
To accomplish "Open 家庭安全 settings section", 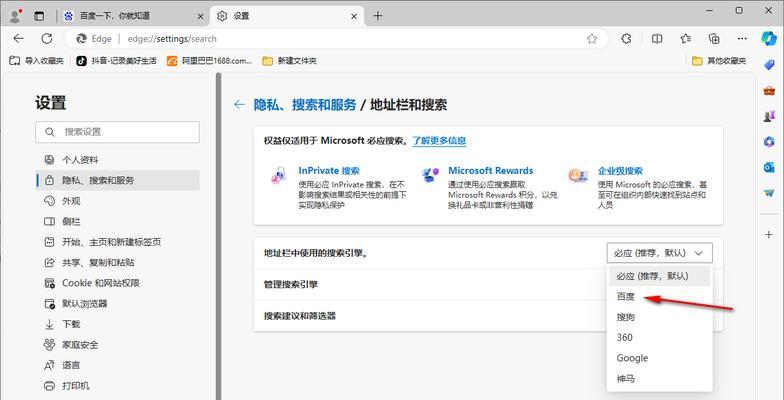I will pyautogui.click(x=118, y=344).
